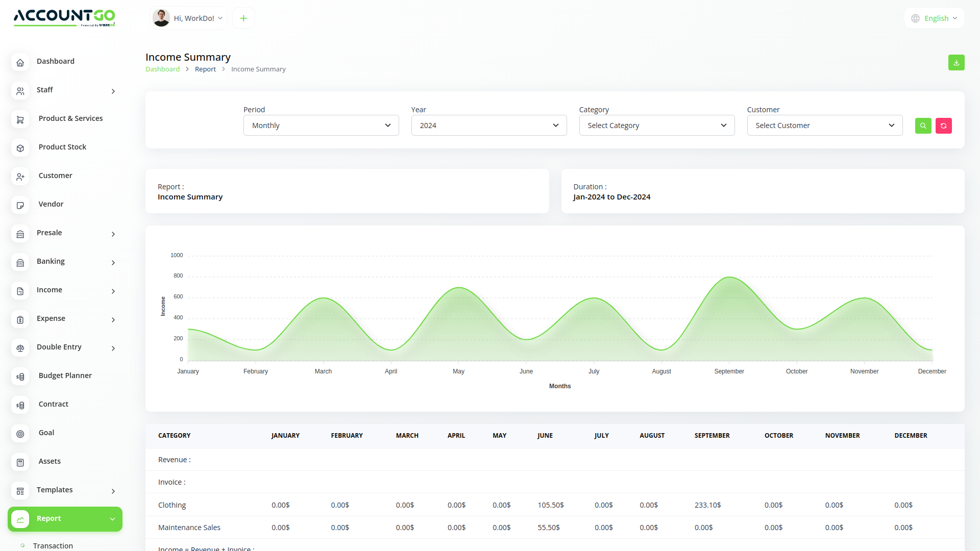Click the plus button near the profile
This screenshot has width=980, height=551.
(243, 18)
